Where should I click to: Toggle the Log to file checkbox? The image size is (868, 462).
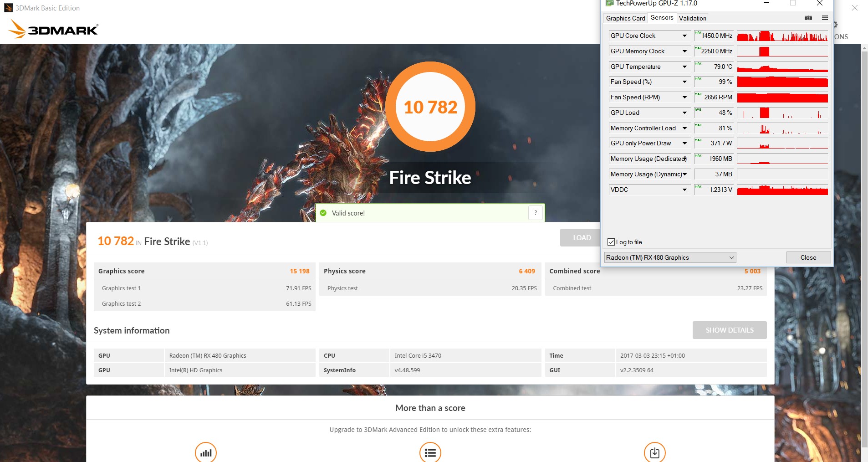point(611,242)
